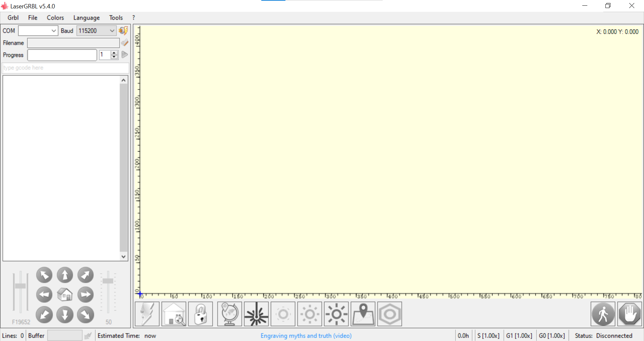Open Engraving myths and truth video link
This screenshot has height=341, width=644.
pos(306,336)
